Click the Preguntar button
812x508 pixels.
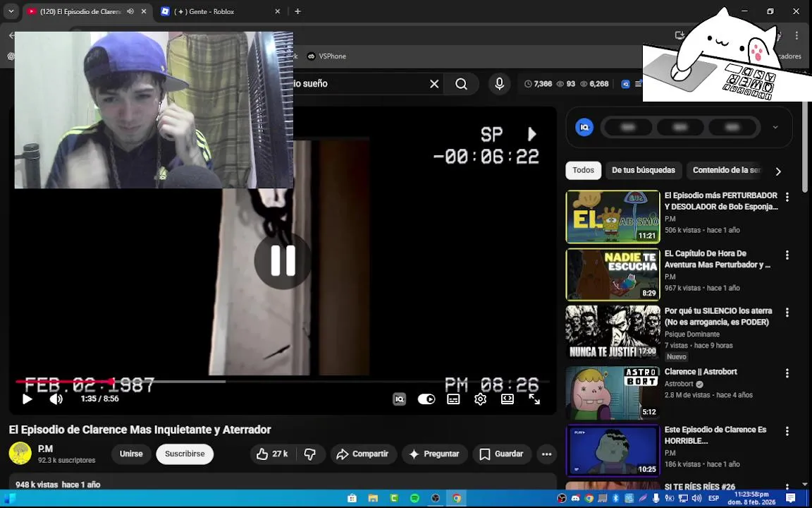(435, 454)
